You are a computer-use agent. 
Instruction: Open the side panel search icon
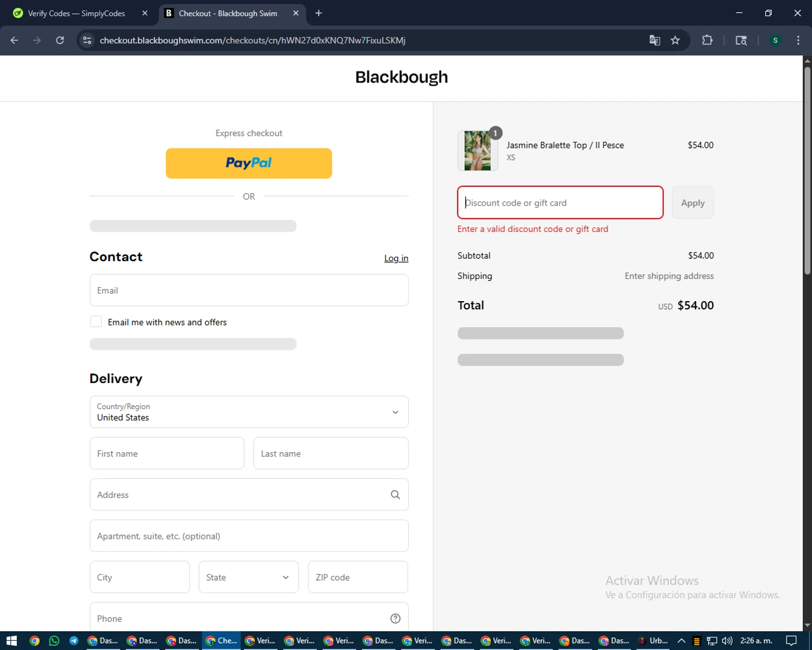click(741, 40)
